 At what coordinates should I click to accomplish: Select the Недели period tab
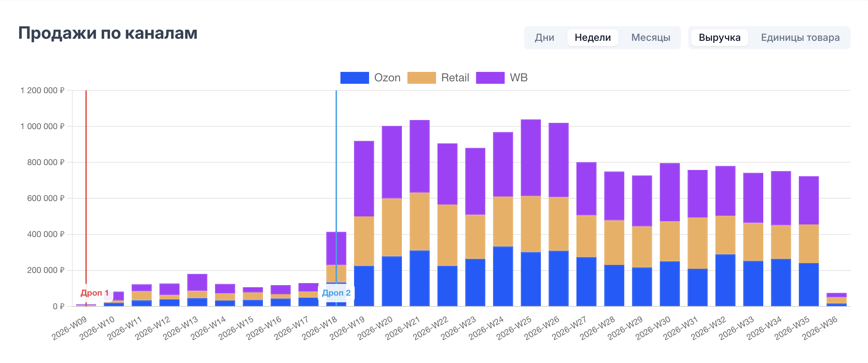[x=593, y=37]
